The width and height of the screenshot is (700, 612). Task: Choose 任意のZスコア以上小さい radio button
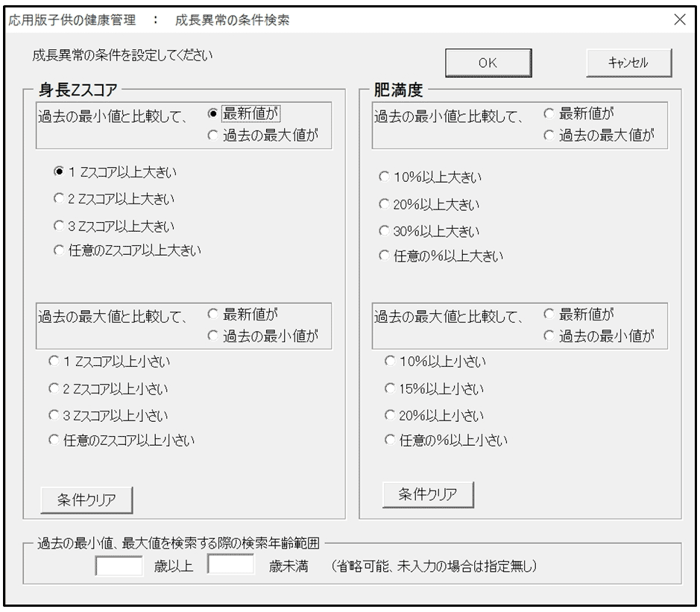click(54, 440)
